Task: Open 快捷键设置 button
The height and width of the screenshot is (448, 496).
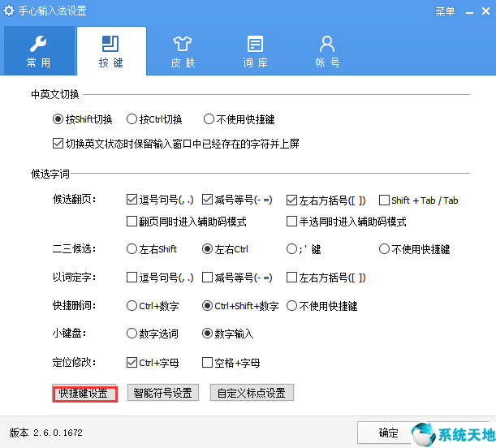Action: [84, 393]
